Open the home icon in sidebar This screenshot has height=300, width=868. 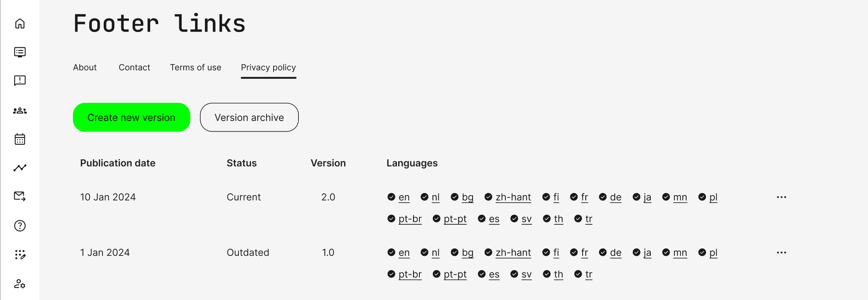pyautogui.click(x=20, y=24)
